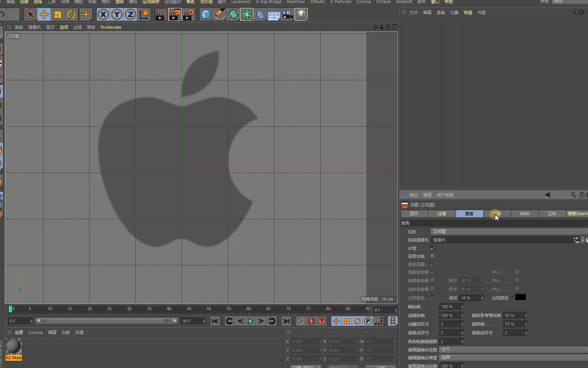The image size is (588, 368).
Task: Open the 编辑器轴示位置 dropdown
Action: tap(514, 349)
